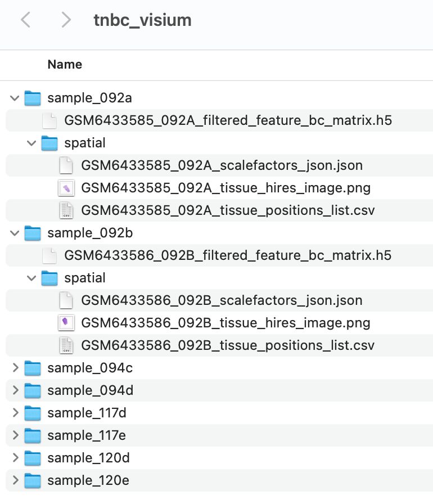
Task: Select GSM6433585_092A_tissue_hires_image.png
Action: [x=226, y=188]
